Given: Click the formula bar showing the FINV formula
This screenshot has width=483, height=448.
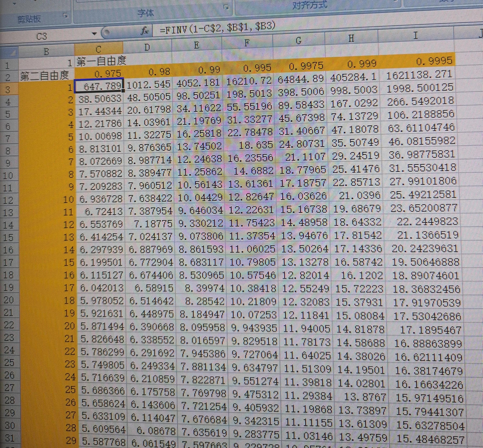Looking at the screenshot, I should click(x=218, y=29).
